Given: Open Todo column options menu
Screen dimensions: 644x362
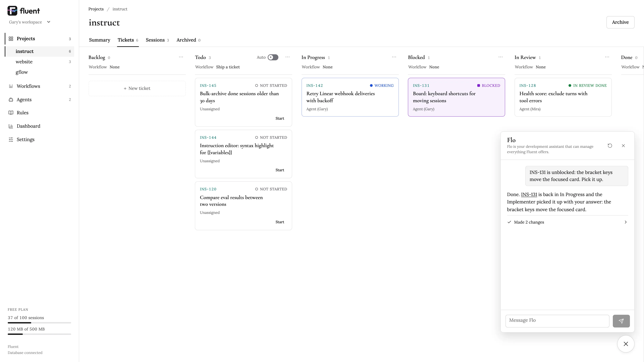Looking at the screenshot, I should click(x=287, y=57).
